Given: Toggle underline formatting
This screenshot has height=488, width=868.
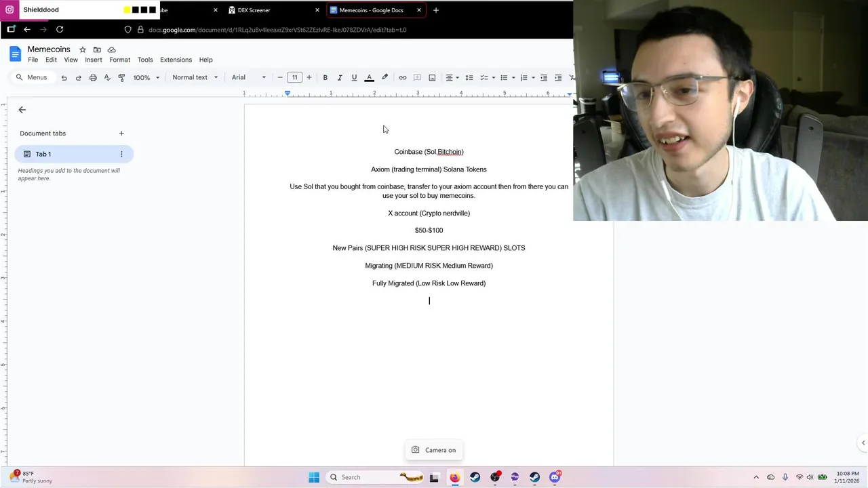Looking at the screenshot, I should click(354, 77).
